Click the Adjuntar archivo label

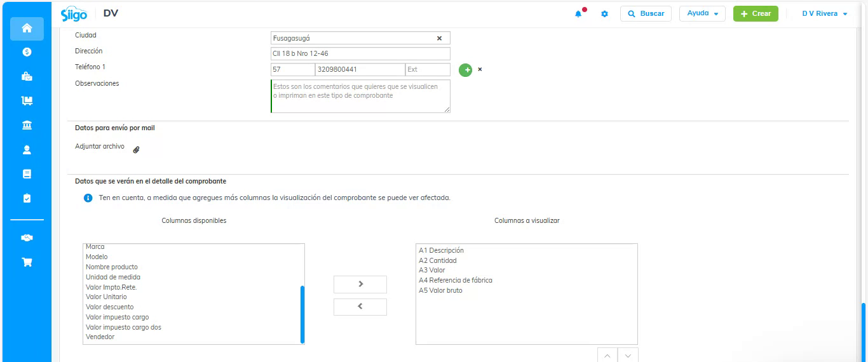100,146
